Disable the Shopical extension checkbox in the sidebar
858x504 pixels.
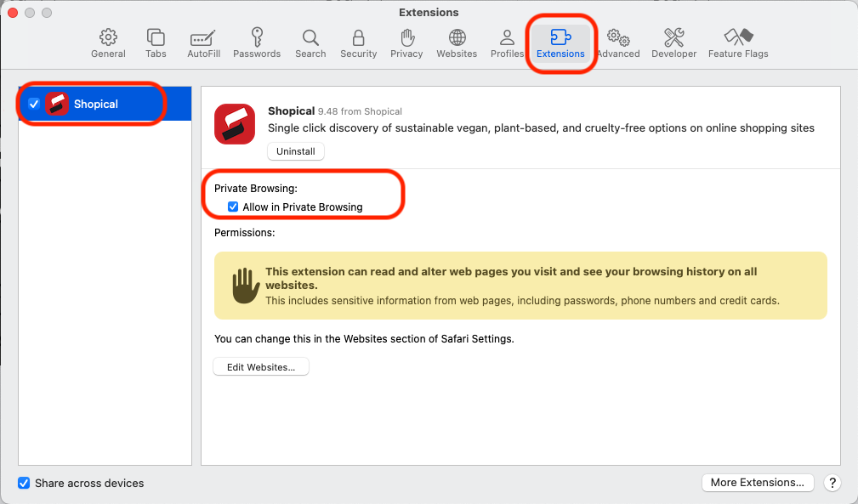point(34,104)
